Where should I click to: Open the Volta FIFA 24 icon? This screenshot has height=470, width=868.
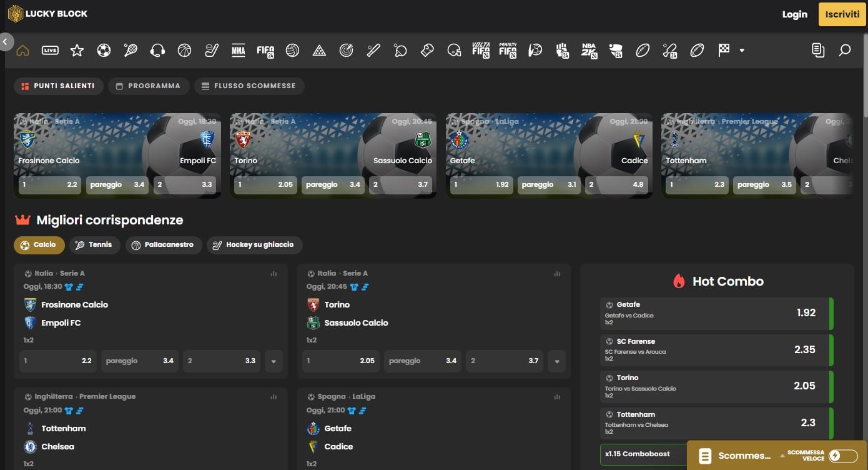pos(481,51)
